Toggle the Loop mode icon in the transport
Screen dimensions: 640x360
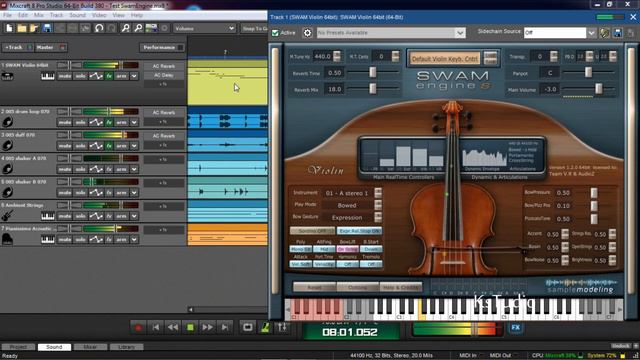tap(247, 327)
